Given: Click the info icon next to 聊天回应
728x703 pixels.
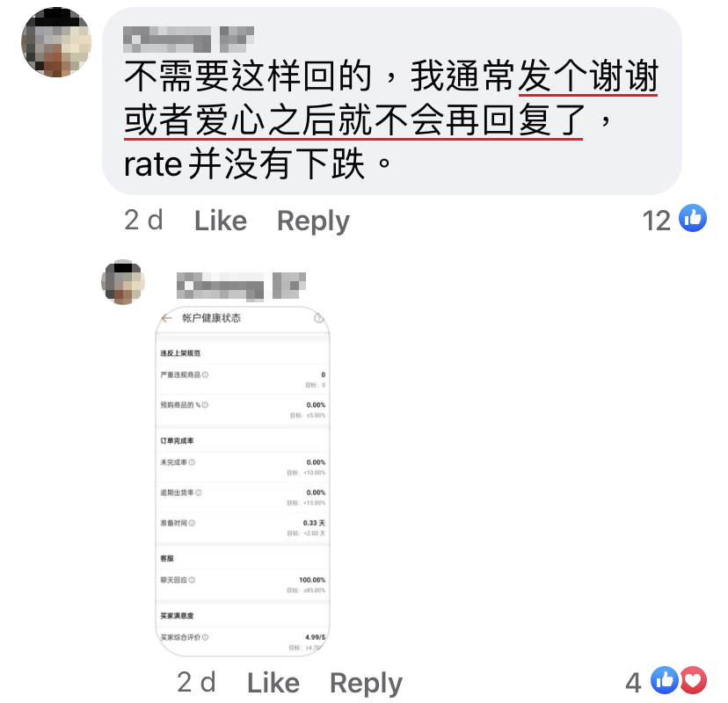Looking at the screenshot, I should (193, 580).
